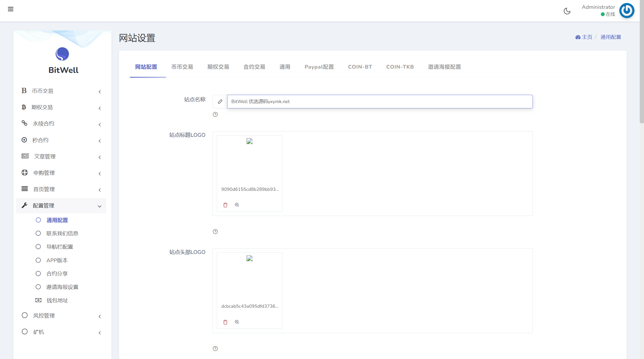Switch to Paypal配置 tab

[319, 67]
